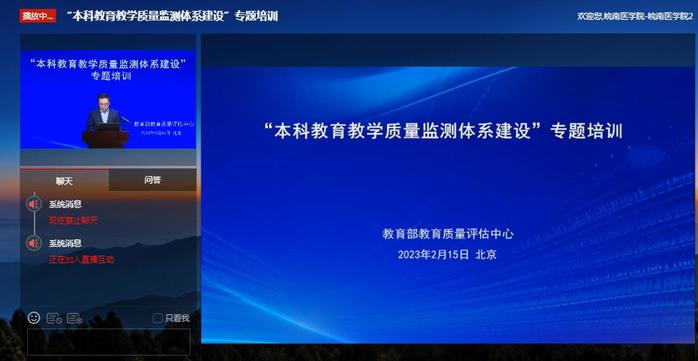This screenshot has width=698, height=361.
Task: Click the page title 本科教育教学质量监测体系建设 at top
Action: coord(172,16)
